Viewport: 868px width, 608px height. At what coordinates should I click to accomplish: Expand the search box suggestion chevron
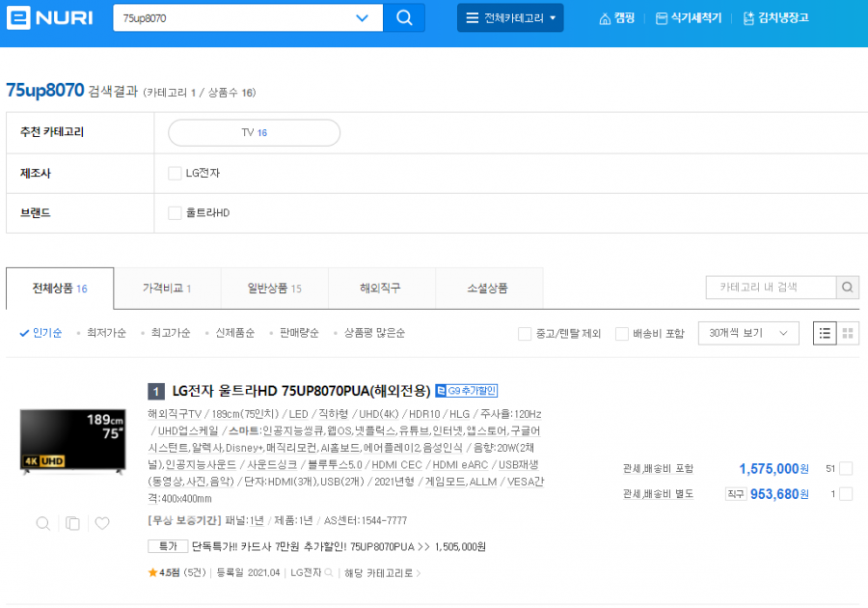tap(362, 18)
